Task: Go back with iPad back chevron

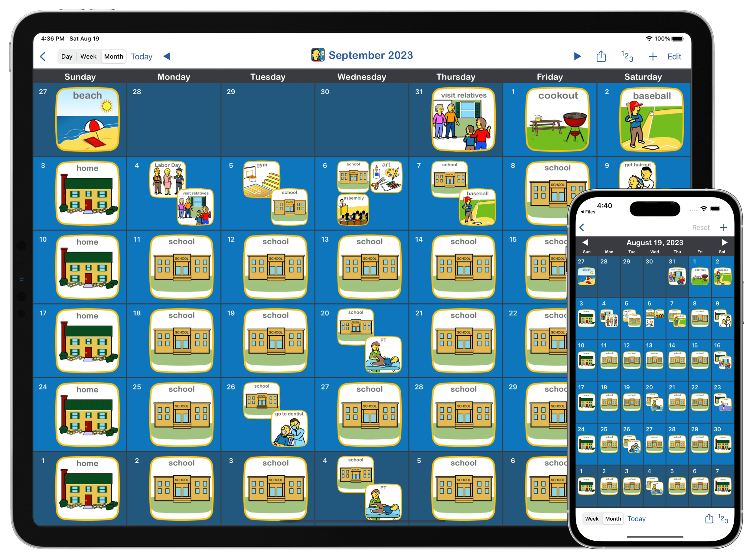Action: click(x=43, y=57)
